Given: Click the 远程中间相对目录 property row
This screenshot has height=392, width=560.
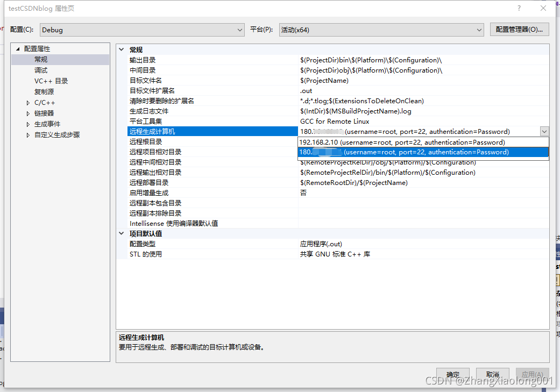Looking at the screenshot, I should tap(338, 162).
